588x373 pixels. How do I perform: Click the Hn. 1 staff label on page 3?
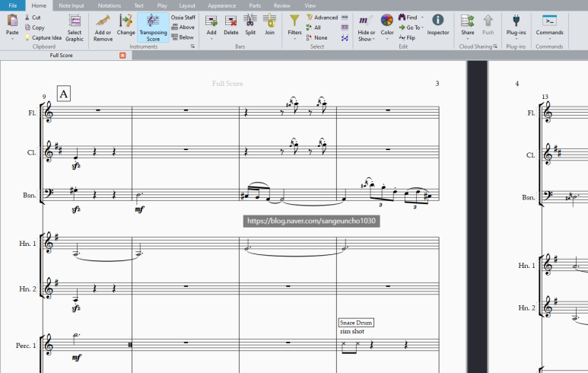(x=27, y=244)
